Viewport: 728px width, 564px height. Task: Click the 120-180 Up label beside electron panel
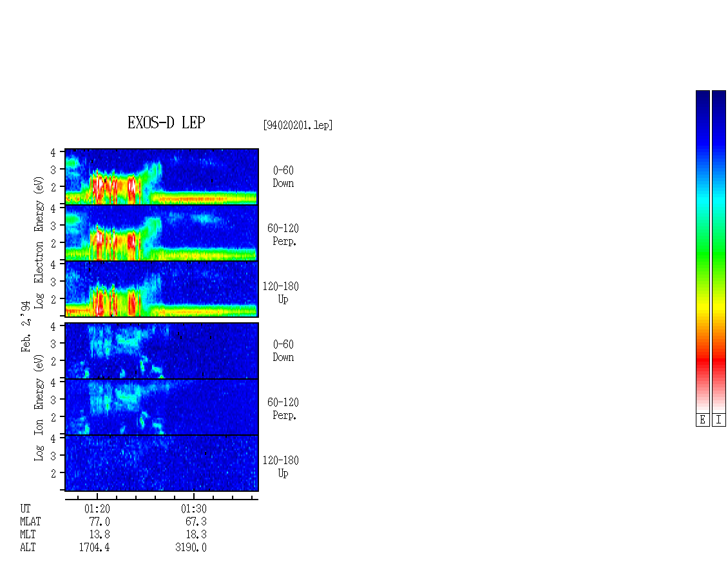[x=281, y=293]
